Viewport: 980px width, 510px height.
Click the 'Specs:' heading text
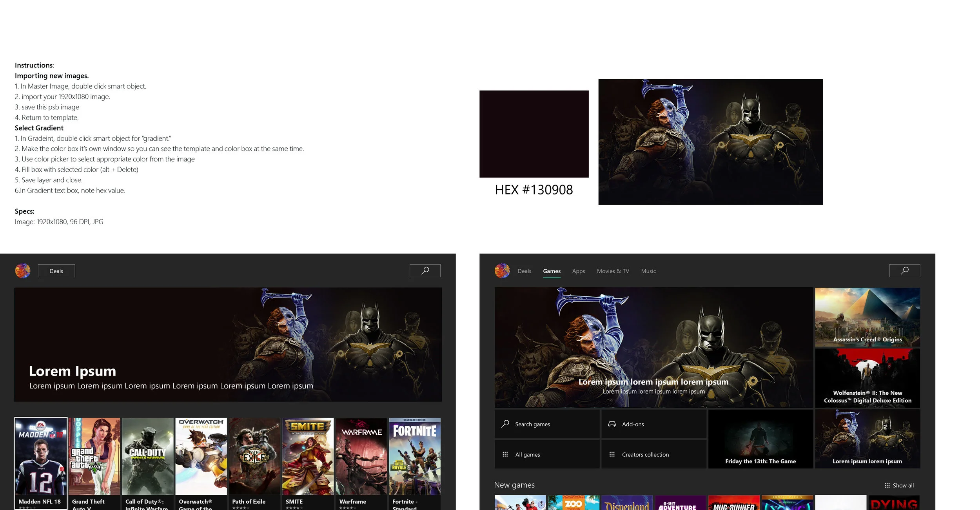tap(25, 211)
